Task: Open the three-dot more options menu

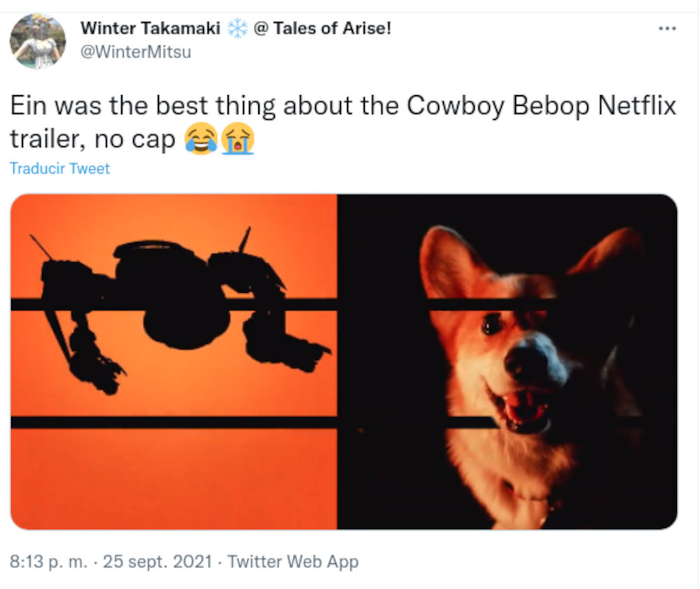Action: tap(667, 29)
